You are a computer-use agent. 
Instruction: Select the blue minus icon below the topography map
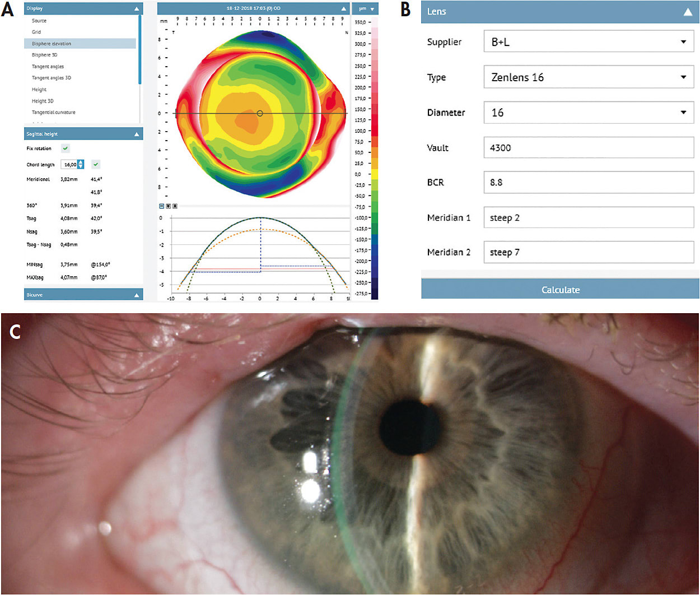pos(161,207)
